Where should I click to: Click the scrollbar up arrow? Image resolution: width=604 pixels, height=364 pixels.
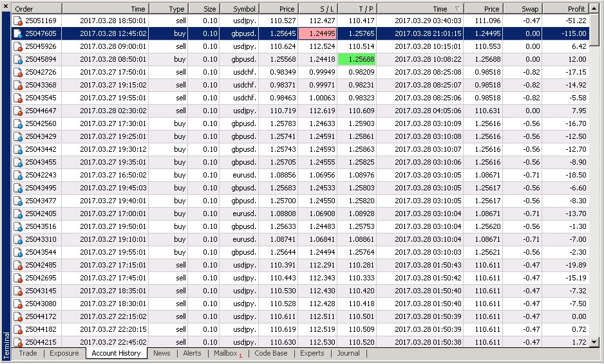(x=594, y=8)
